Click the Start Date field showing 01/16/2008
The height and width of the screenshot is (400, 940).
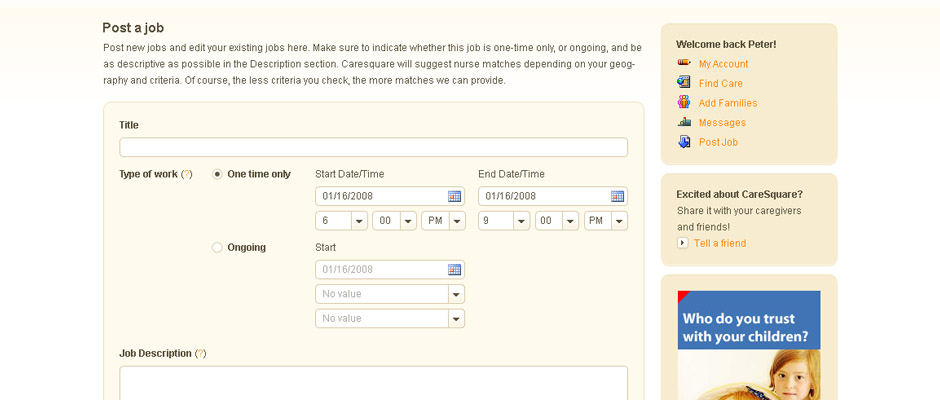[x=390, y=196]
